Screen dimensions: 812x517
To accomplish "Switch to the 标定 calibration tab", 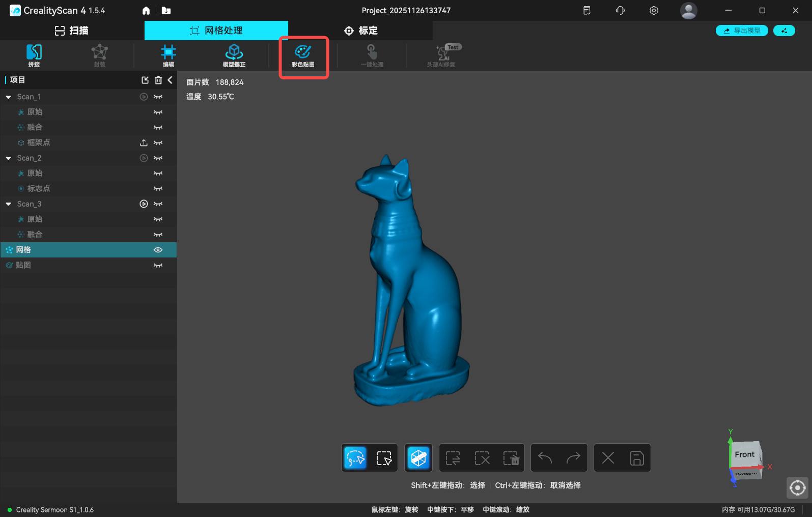I will 360,31.
